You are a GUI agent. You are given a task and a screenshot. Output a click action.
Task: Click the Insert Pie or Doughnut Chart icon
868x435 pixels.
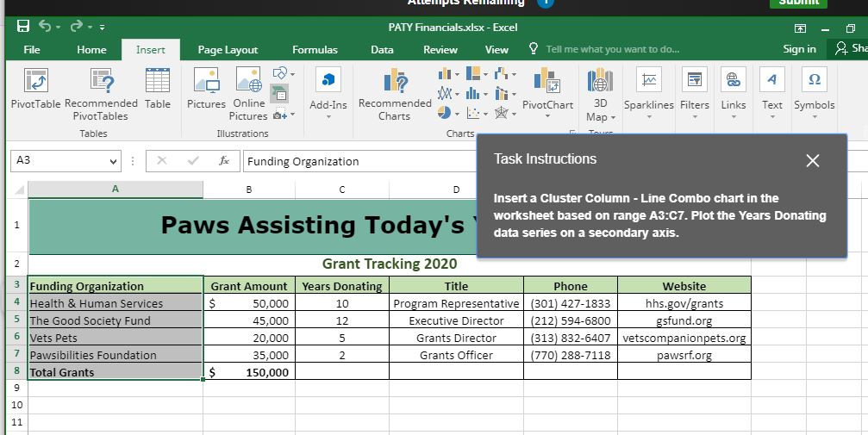tap(444, 113)
